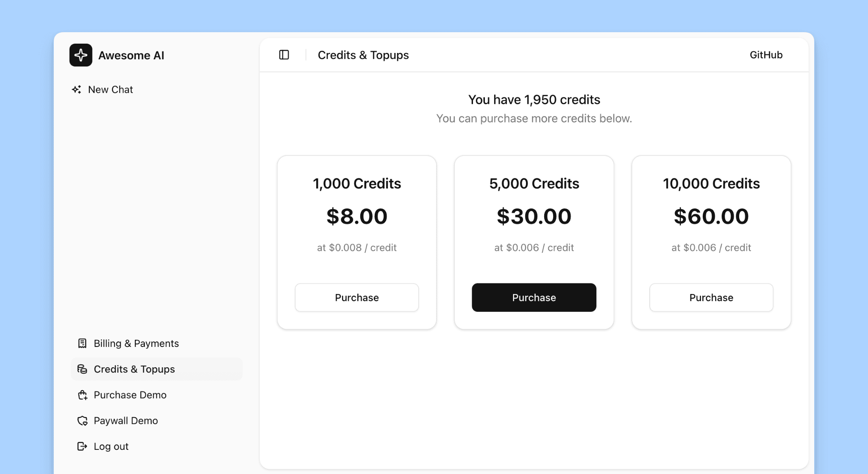Toggle the sidebar panel icon
The height and width of the screenshot is (474, 868).
(284, 55)
